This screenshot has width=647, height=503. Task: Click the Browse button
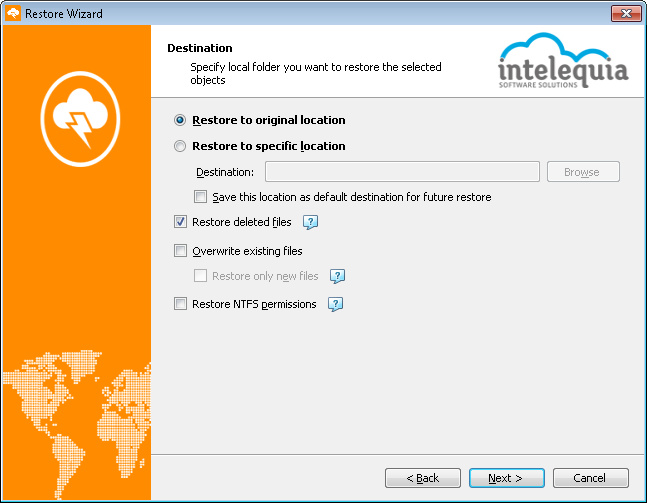[x=583, y=172]
